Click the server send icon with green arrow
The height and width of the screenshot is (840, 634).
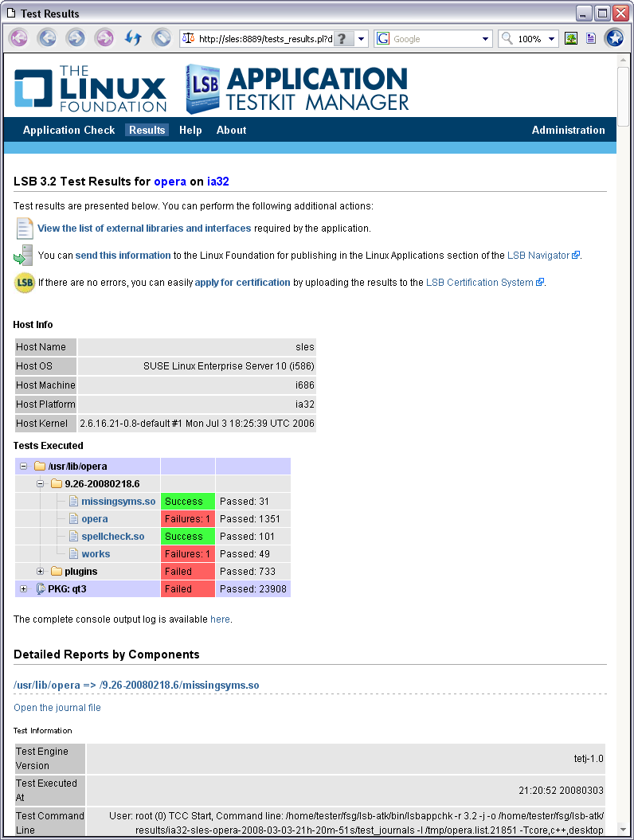[x=23, y=256]
